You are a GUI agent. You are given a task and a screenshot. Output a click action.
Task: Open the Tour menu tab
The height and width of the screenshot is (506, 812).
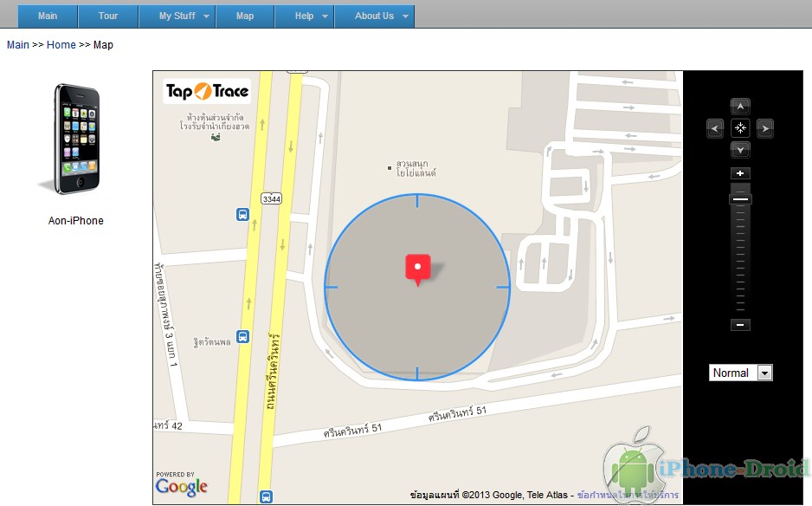coord(108,16)
